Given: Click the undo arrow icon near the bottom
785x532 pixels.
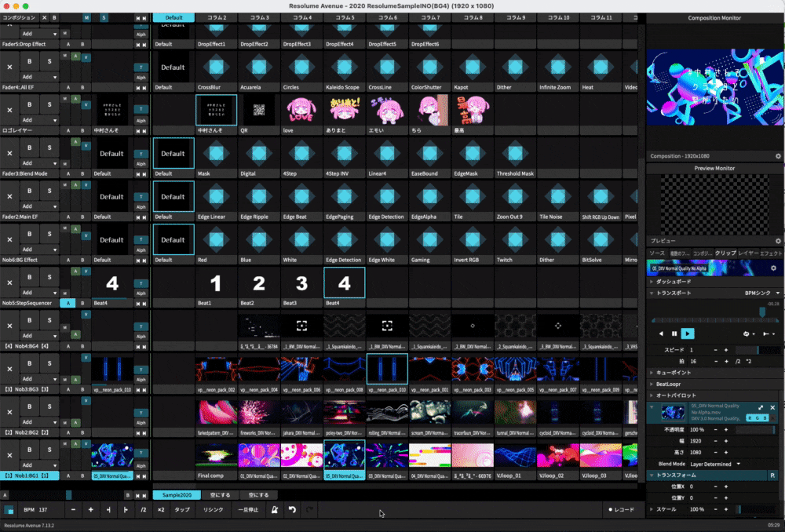Looking at the screenshot, I should click(291, 509).
